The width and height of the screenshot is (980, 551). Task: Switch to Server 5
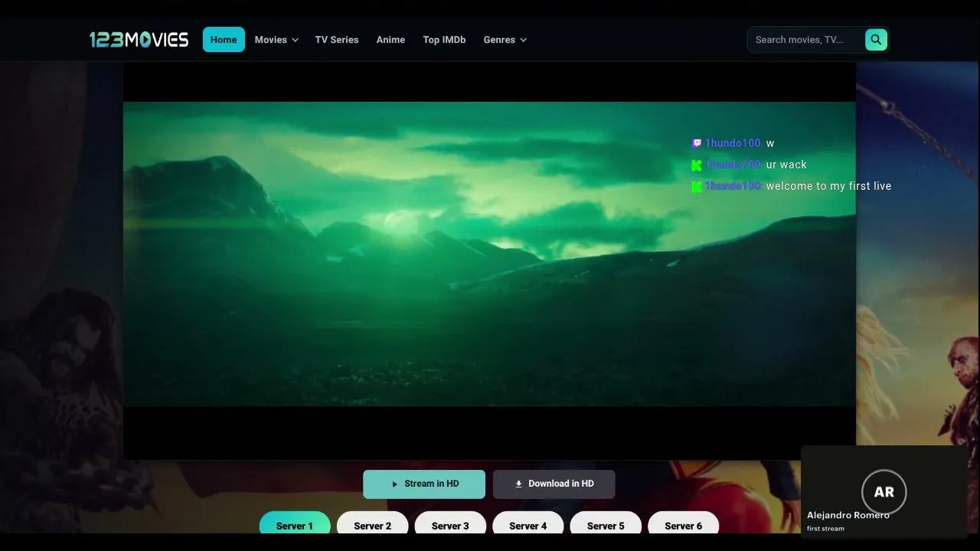(606, 524)
